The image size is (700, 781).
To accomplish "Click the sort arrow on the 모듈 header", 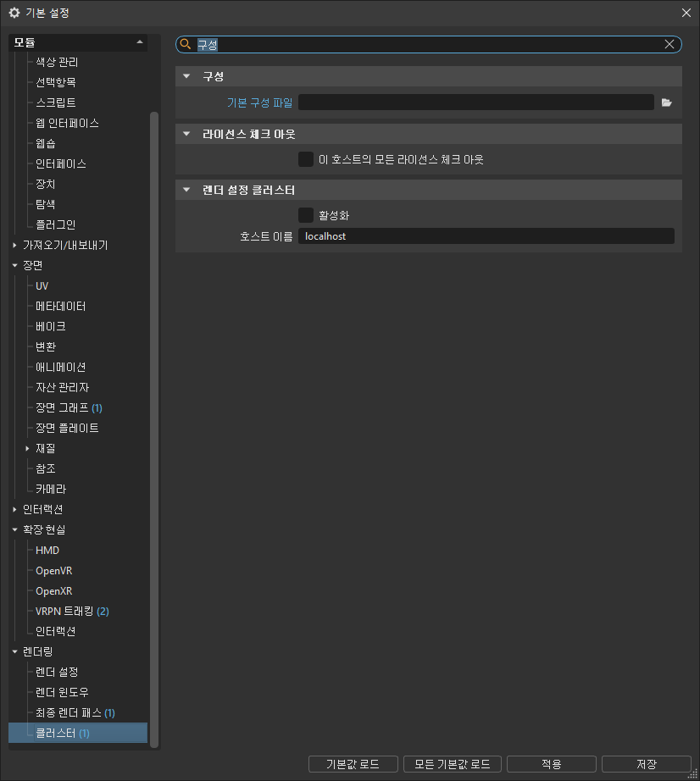I will 142,42.
